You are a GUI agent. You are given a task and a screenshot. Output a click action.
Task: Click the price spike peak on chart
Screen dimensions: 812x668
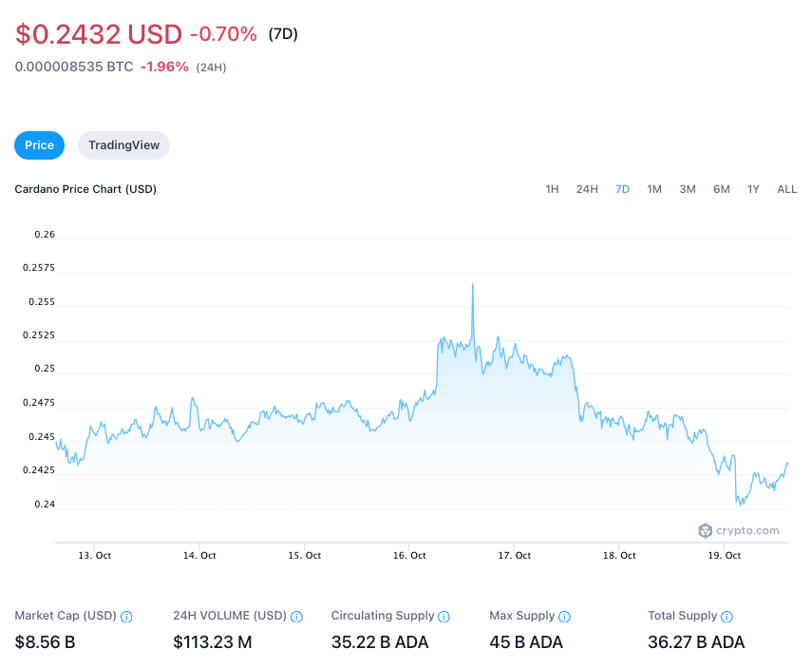point(472,284)
